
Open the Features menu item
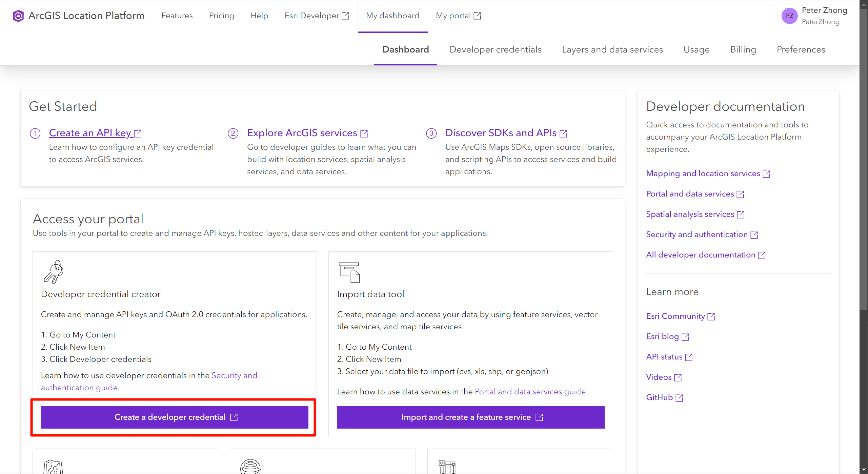point(177,16)
